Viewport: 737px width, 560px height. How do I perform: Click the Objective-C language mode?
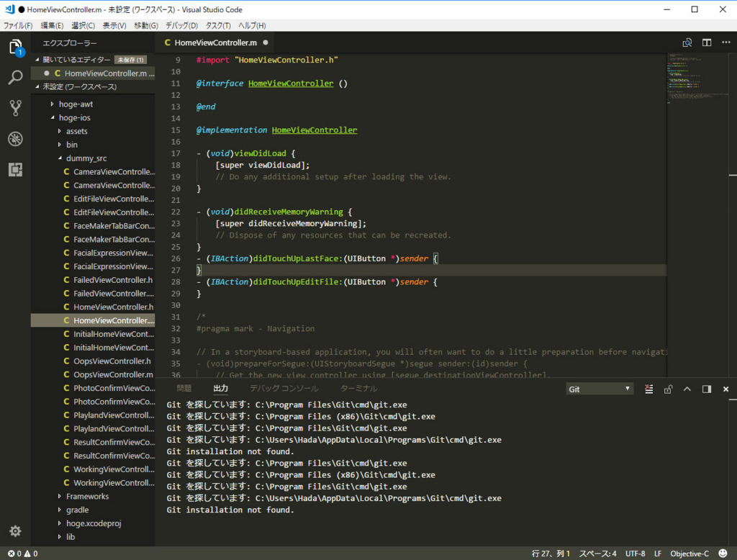pyautogui.click(x=689, y=554)
